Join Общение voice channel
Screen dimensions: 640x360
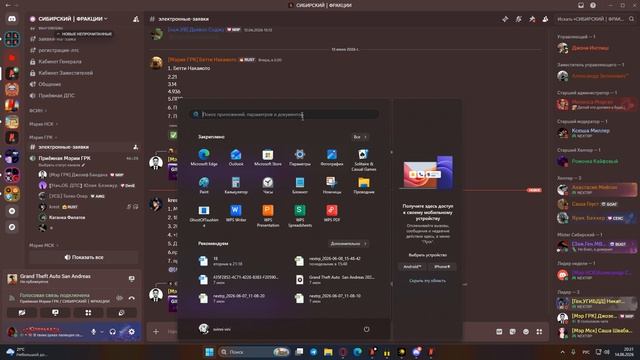pos(84,84)
